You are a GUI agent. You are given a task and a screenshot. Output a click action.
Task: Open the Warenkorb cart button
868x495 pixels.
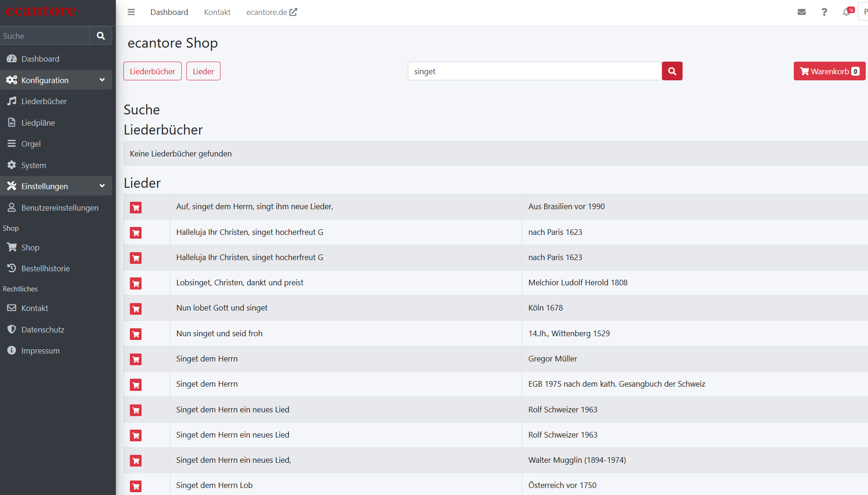(x=829, y=71)
